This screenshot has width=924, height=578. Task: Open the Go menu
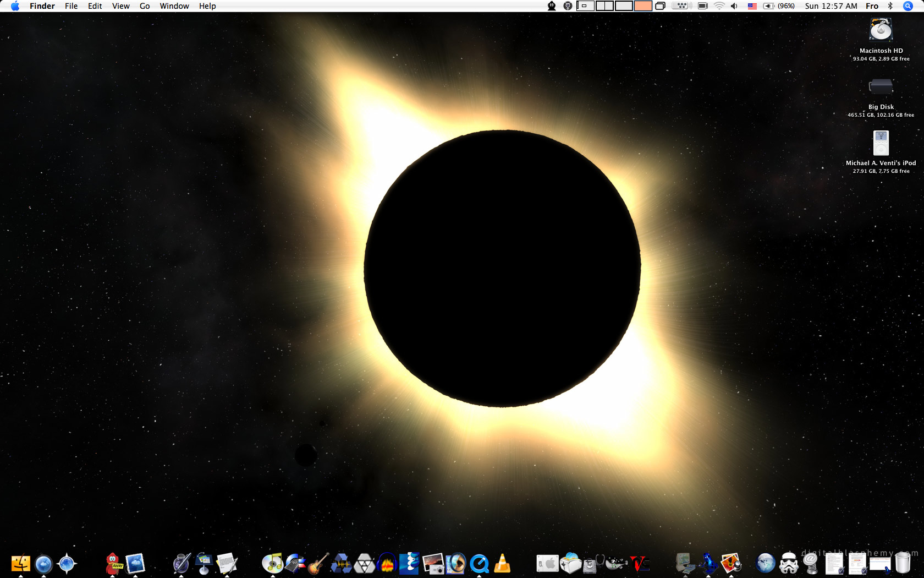[x=145, y=6]
